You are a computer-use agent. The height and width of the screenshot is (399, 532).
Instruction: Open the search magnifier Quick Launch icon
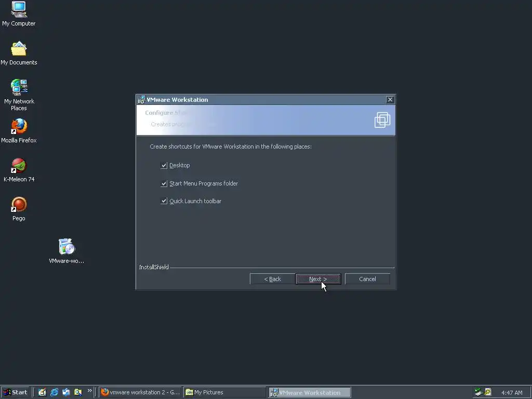coord(78,392)
